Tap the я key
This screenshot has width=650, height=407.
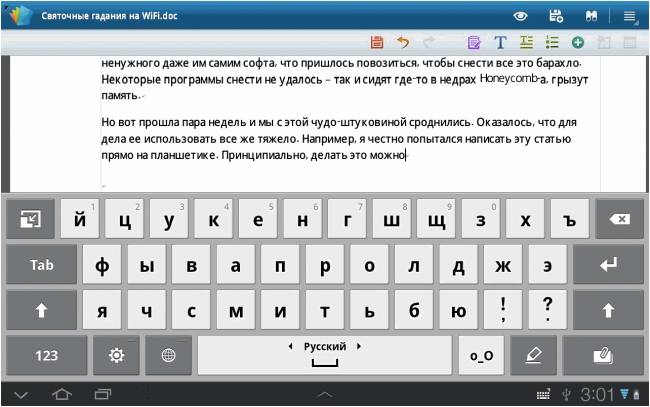coord(102,310)
